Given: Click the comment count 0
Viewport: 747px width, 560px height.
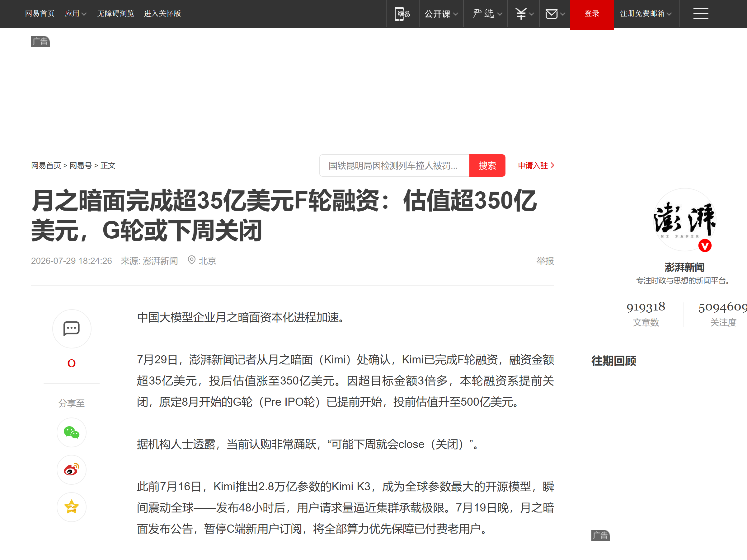Looking at the screenshot, I should [72, 363].
